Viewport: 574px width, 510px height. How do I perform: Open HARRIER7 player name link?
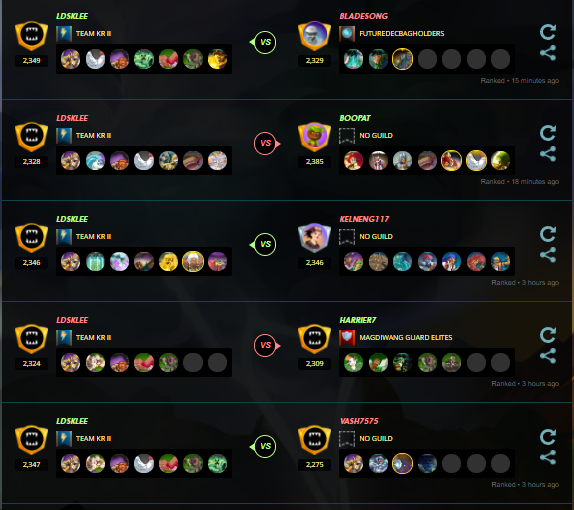[x=358, y=320]
